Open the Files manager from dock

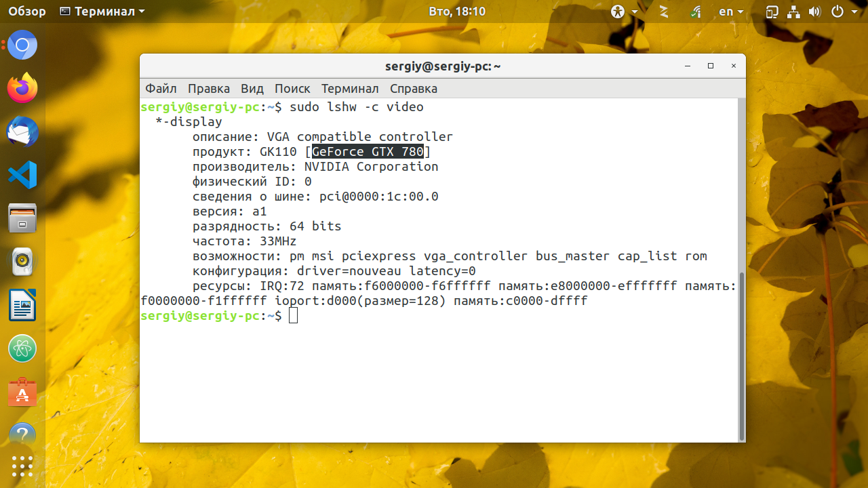click(22, 218)
